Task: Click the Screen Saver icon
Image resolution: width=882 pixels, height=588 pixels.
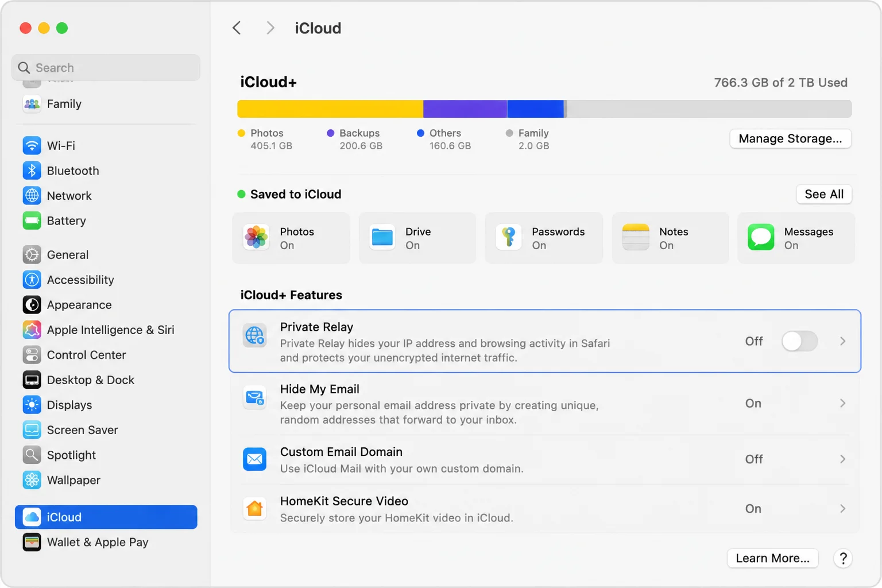Action: [x=32, y=430]
